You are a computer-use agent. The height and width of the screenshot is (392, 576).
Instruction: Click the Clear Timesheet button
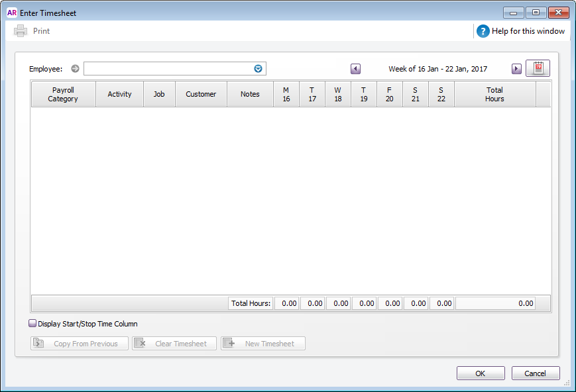tap(174, 344)
